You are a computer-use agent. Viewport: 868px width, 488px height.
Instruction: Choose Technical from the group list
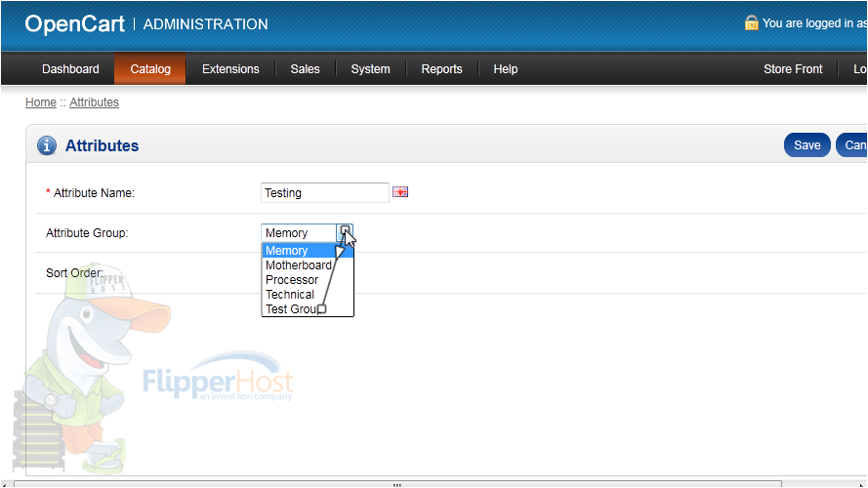point(308,295)
